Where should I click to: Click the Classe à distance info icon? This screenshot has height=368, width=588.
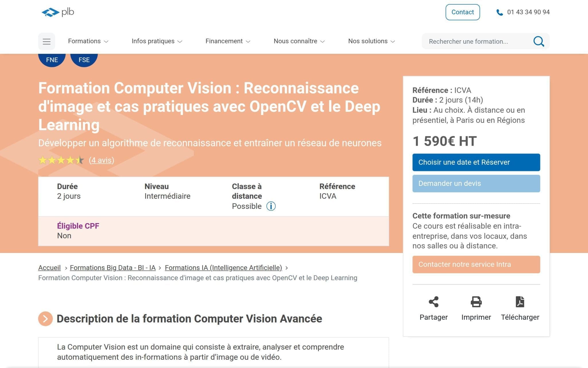[271, 206]
